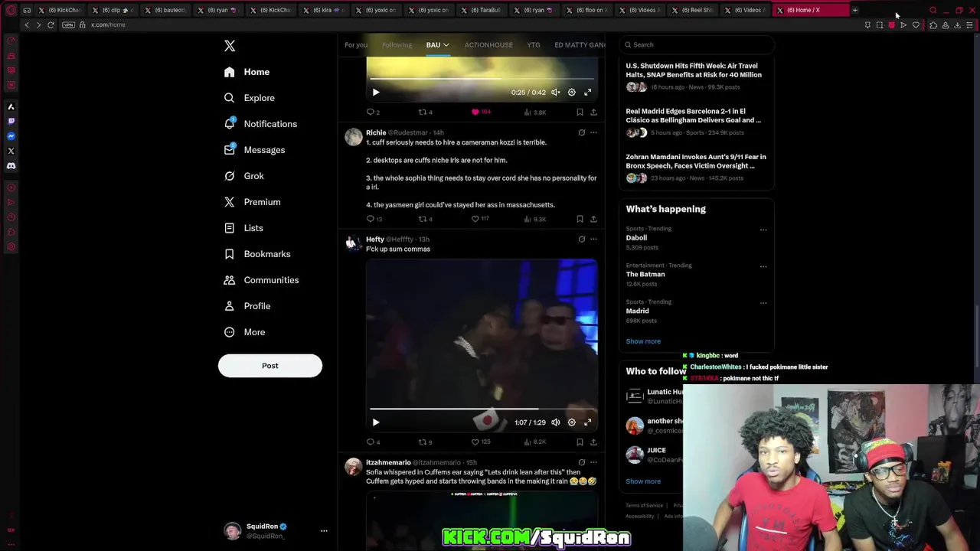The height and width of the screenshot is (551, 980).
Task: Open the Madrid trend options
Action: pos(763,303)
